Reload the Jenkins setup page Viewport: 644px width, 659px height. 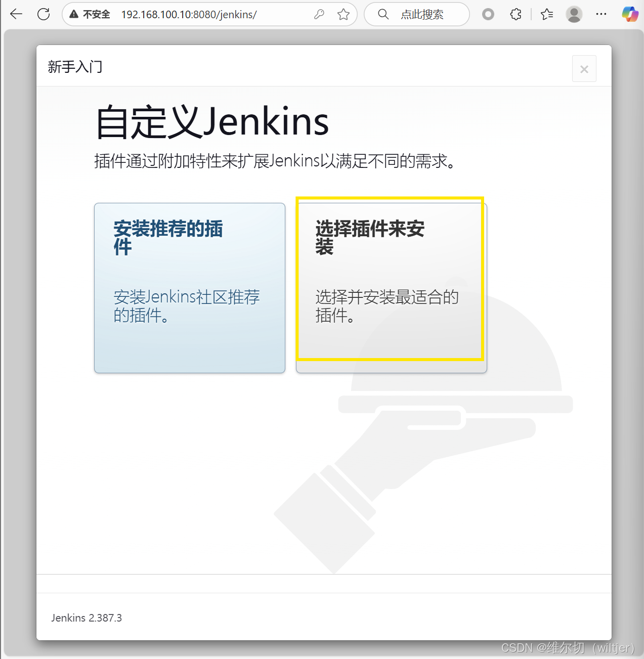tap(44, 14)
